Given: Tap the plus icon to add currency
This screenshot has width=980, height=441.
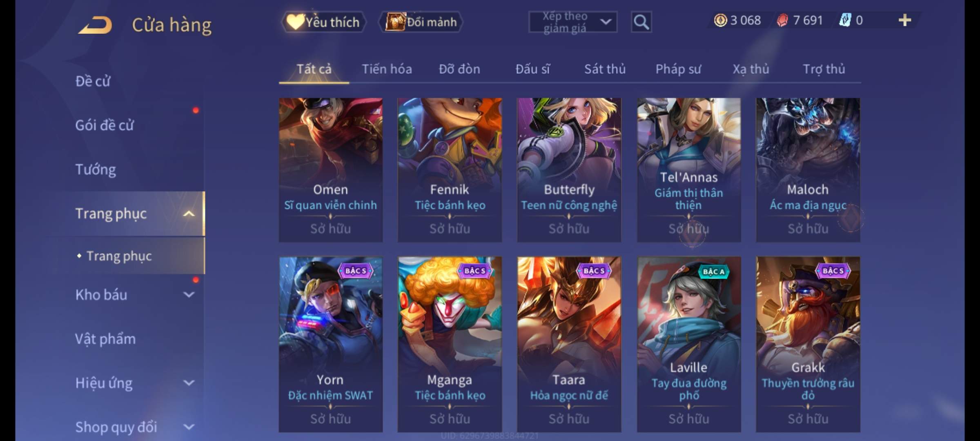Looking at the screenshot, I should coord(904,20).
